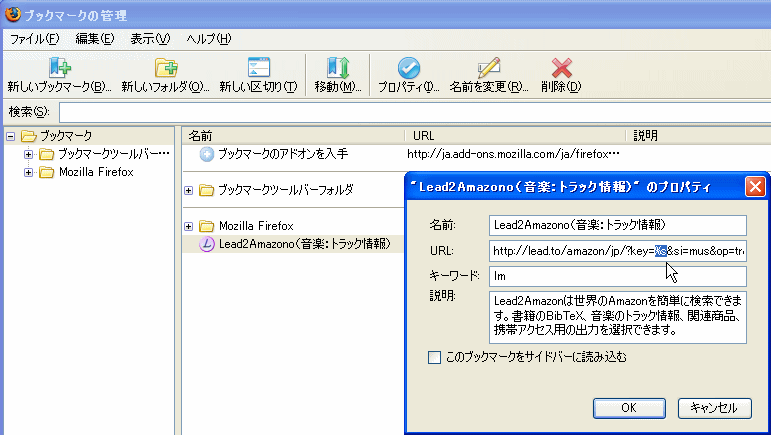771x435 pixels.
Task: Open the 編集 menu
Action: pos(95,39)
